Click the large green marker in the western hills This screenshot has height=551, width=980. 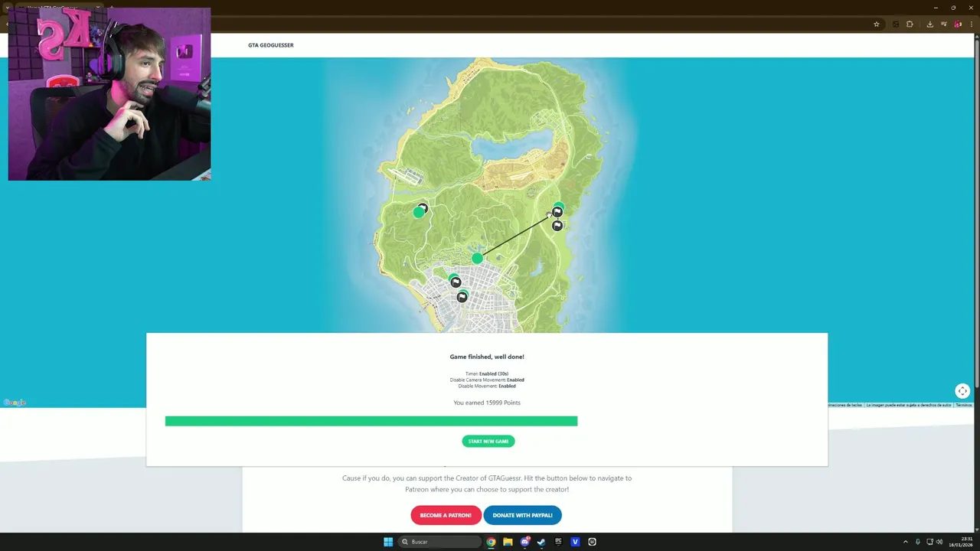click(418, 213)
